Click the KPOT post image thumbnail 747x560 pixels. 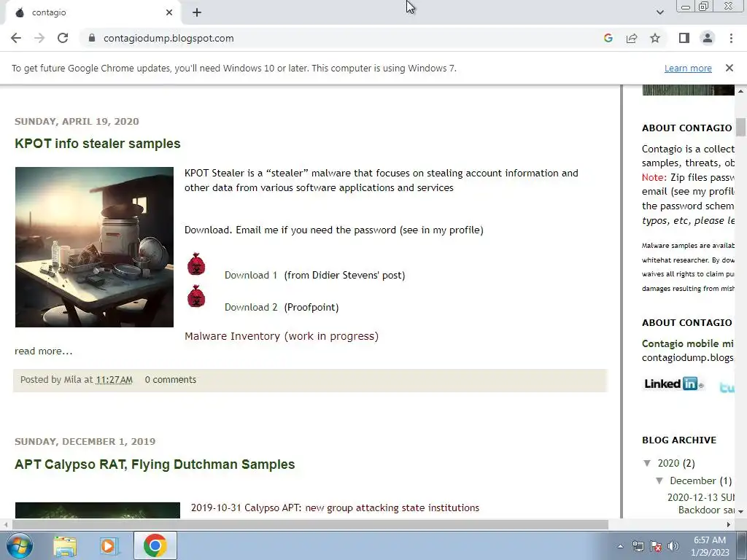pyautogui.click(x=94, y=246)
